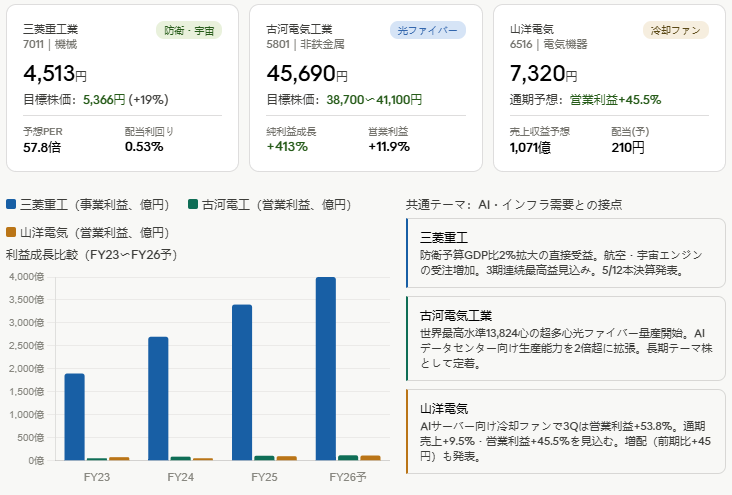This screenshot has width=732, height=495.
Task: Click the 世界最高水準13,824心 description text
Action: click(566, 348)
